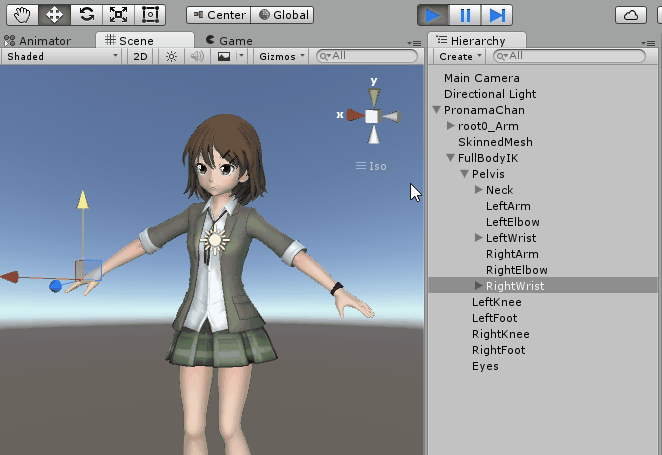Select the Rotate tool
Viewport: 662px width, 455px height.
[x=87, y=15]
